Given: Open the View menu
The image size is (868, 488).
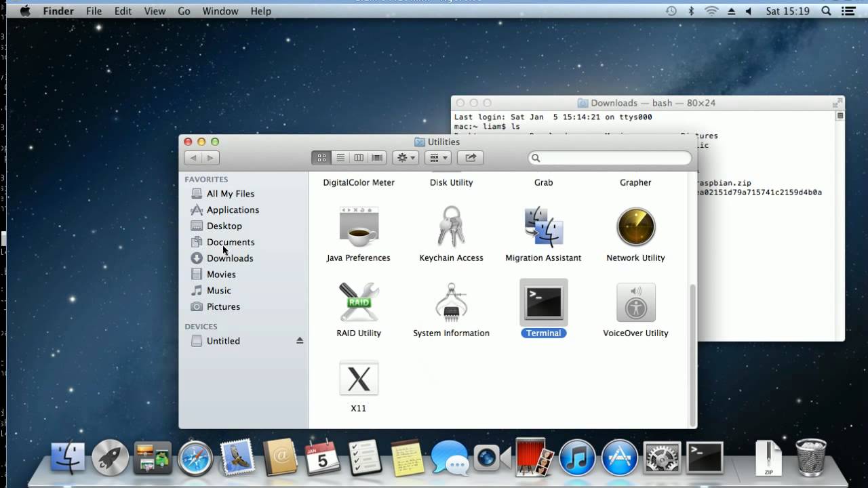Looking at the screenshot, I should point(155,11).
